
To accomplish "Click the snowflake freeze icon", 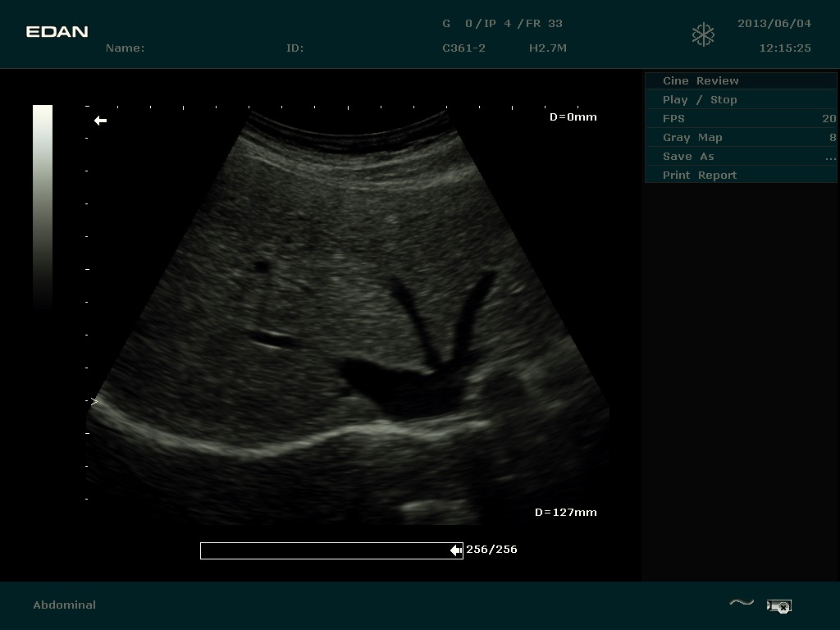I will coord(703,34).
